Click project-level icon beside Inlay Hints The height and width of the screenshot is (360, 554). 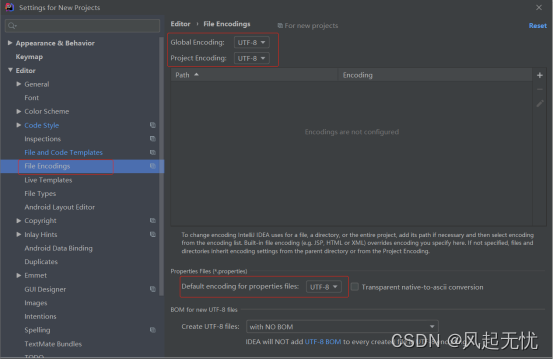point(153,234)
